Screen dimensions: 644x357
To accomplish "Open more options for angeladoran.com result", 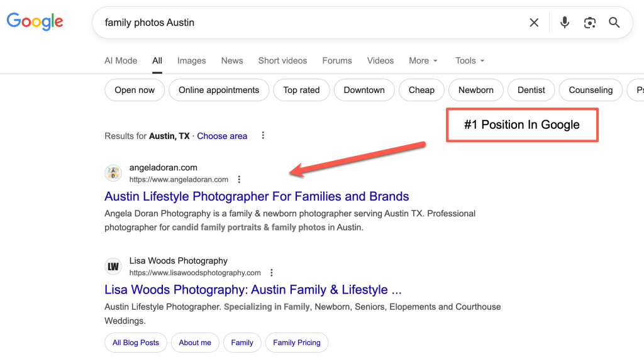I will coord(239,179).
